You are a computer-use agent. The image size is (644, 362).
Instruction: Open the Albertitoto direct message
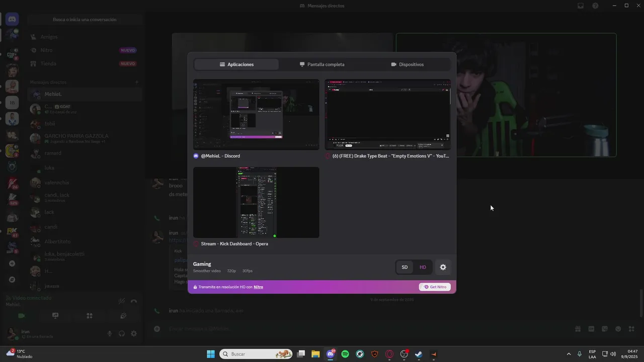85,241
